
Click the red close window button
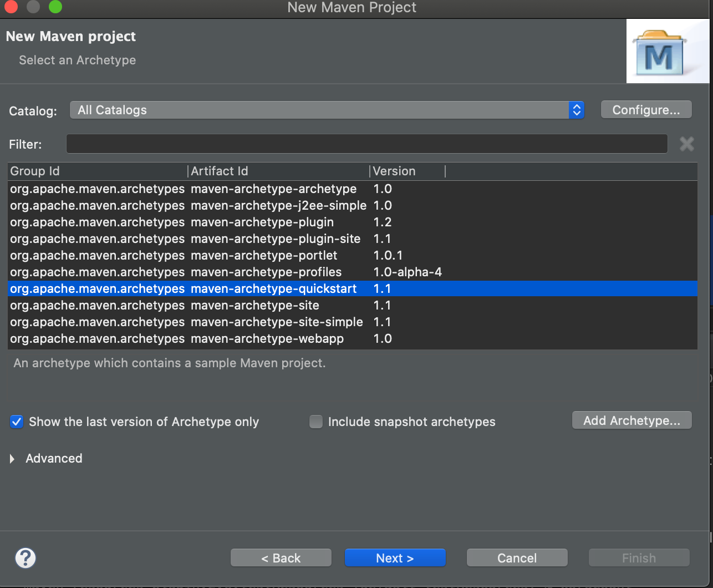click(11, 7)
